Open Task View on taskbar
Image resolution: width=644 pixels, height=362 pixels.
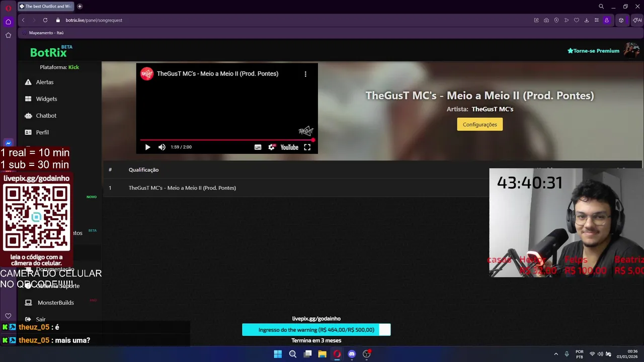pyautogui.click(x=307, y=354)
